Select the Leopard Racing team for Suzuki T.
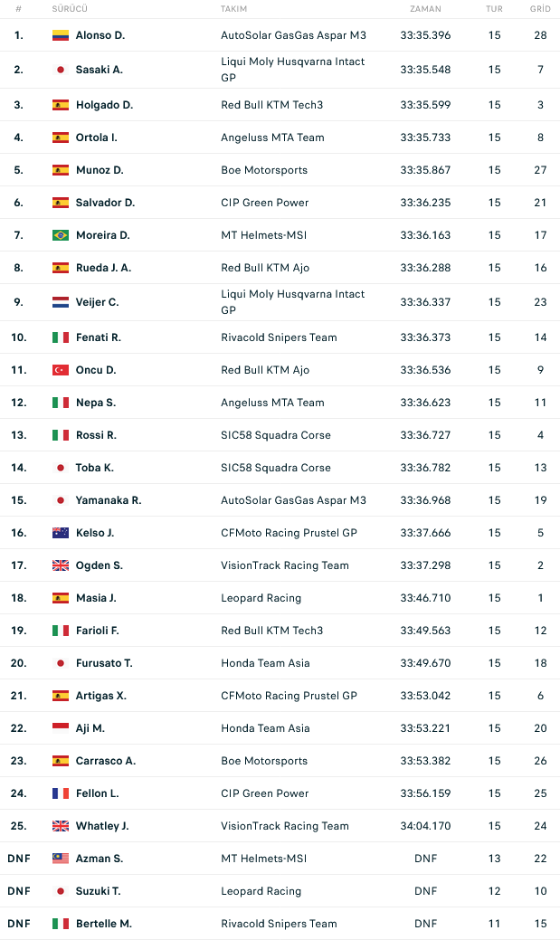This screenshot has width=560, height=940. click(261, 891)
